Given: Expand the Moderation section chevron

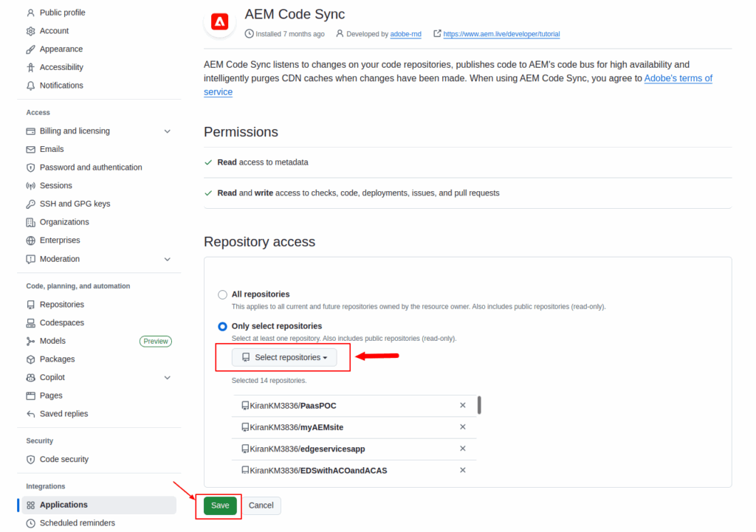Looking at the screenshot, I should [168, 259].
